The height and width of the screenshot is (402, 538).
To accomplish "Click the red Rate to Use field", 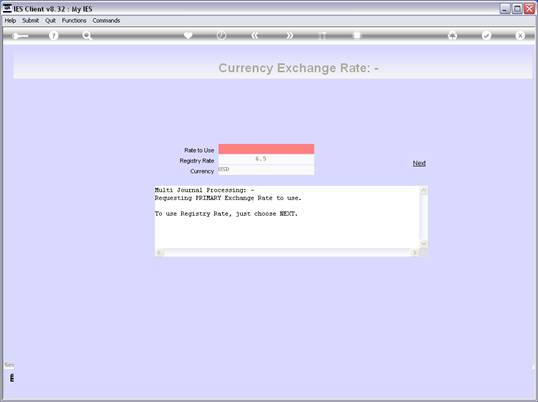I will click(266, 149).
